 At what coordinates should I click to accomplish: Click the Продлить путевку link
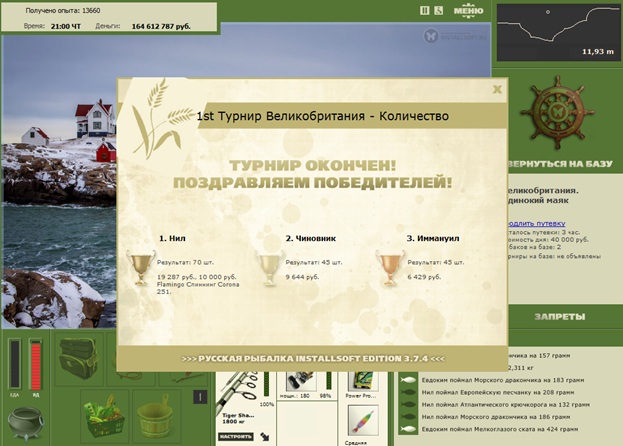536,224
